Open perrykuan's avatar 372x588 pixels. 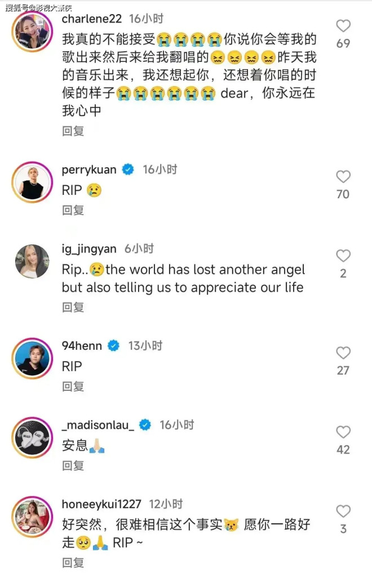click(x=32, y=182)
